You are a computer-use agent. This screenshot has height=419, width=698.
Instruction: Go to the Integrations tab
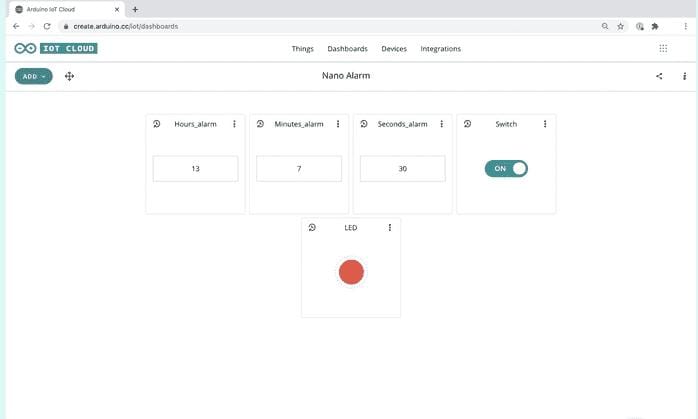[x=441, y=49]
